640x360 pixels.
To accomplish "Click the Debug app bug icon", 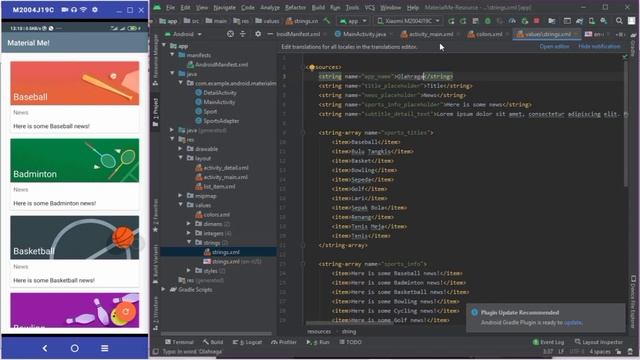I will point(488,20).
